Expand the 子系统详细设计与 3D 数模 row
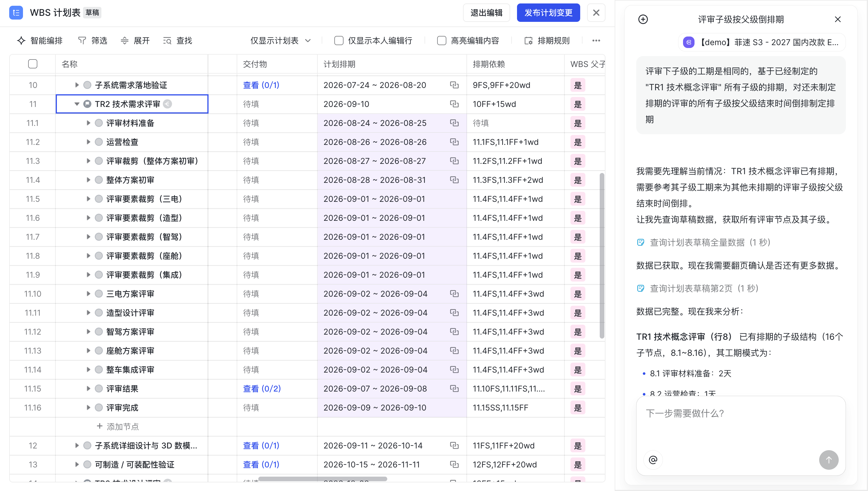Image resolution: width=868 pixels, height=491 pixels. point(77,446)
